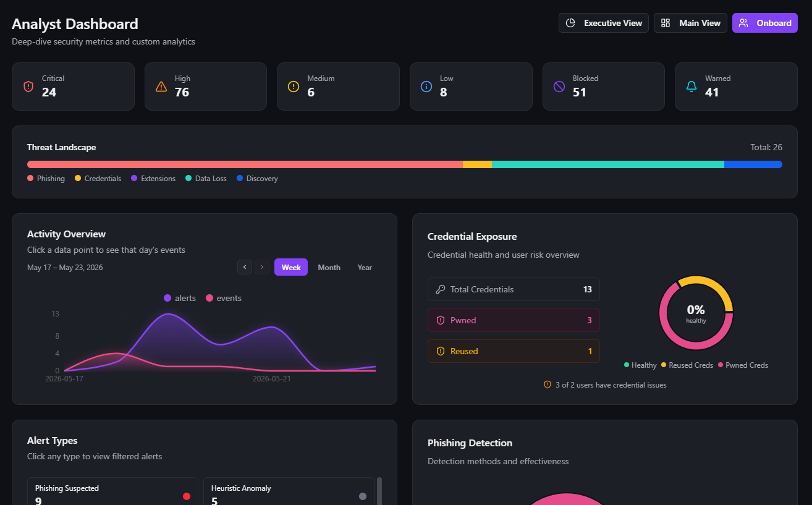Click the Low info icon

point(426,87)
